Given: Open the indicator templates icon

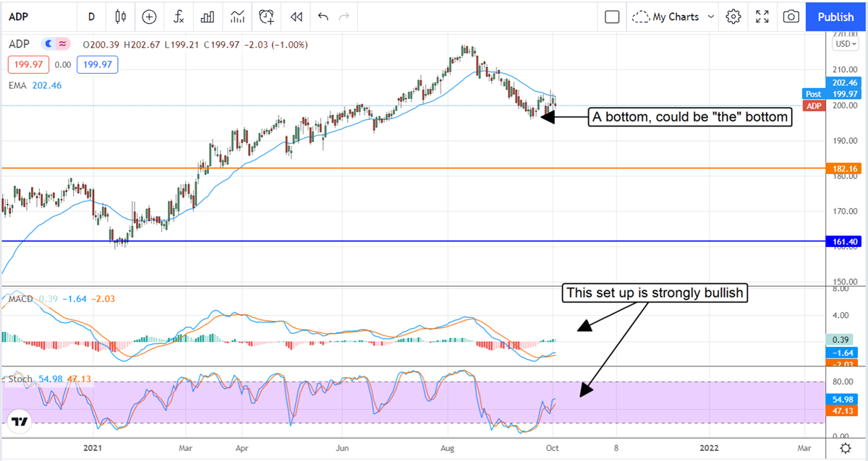Looking at the screenshot, I should click(237, 16).
